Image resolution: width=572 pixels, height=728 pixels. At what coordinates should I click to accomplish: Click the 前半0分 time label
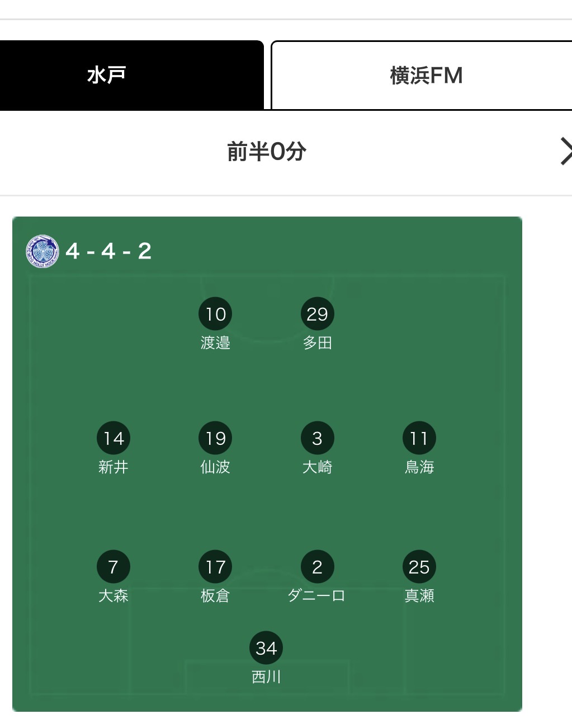pos(266,152)
